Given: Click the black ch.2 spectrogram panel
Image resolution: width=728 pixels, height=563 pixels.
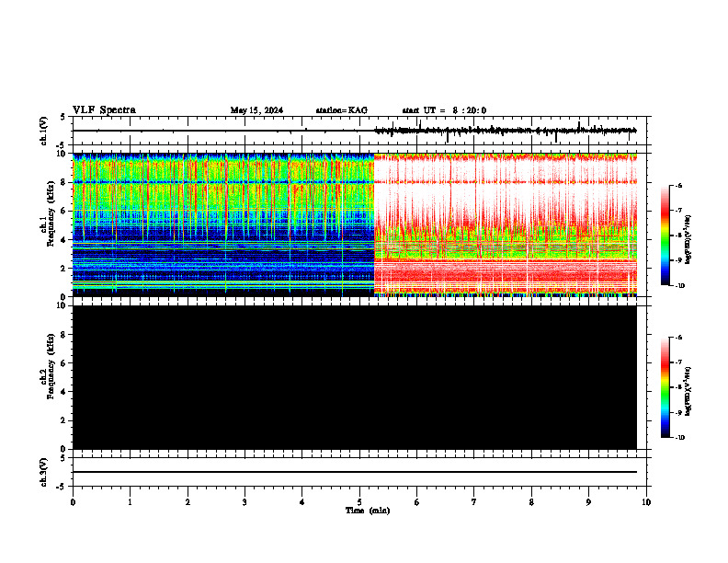Looking at the screenshot, I should 355,377.
